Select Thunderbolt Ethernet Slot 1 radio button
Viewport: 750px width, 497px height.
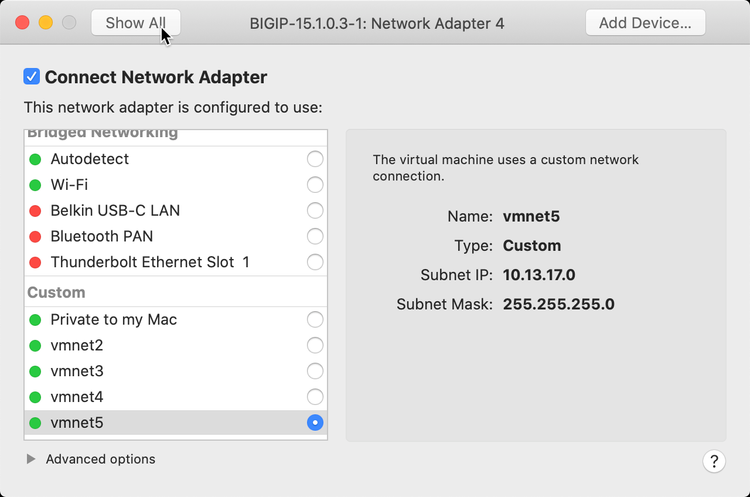(315, 263)
